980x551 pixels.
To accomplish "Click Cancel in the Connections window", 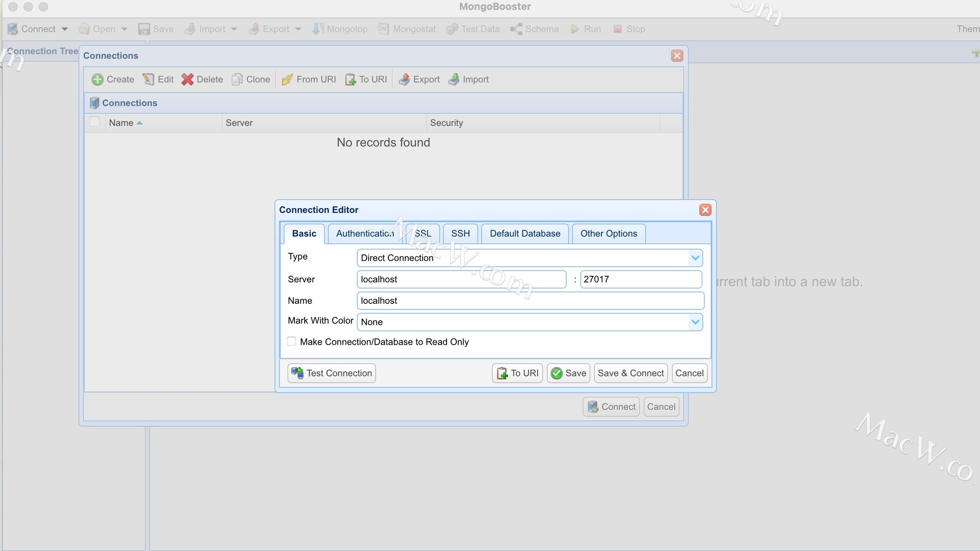I will (x=661, y=407).
